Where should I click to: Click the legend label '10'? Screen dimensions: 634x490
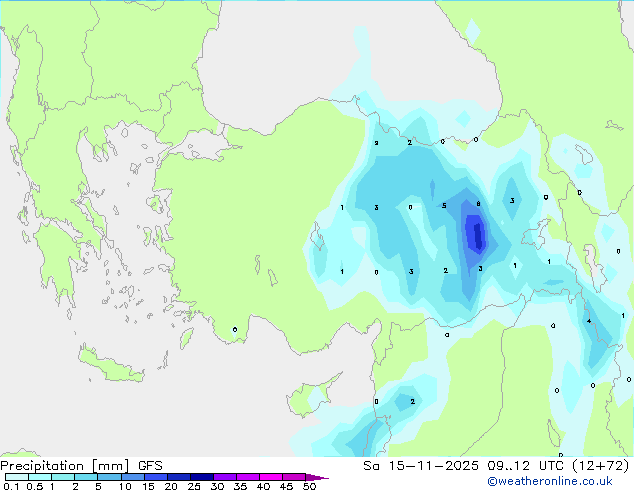[125, 486]
